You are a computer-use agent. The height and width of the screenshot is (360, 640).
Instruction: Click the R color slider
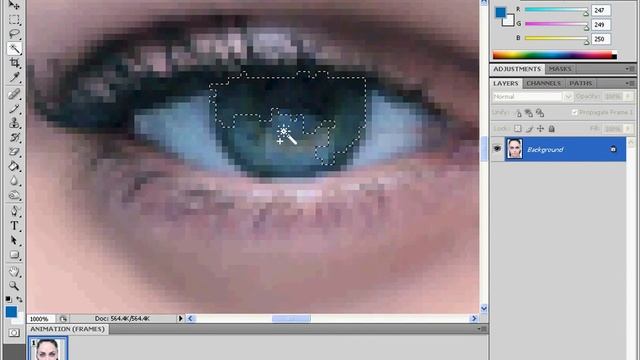556,9
